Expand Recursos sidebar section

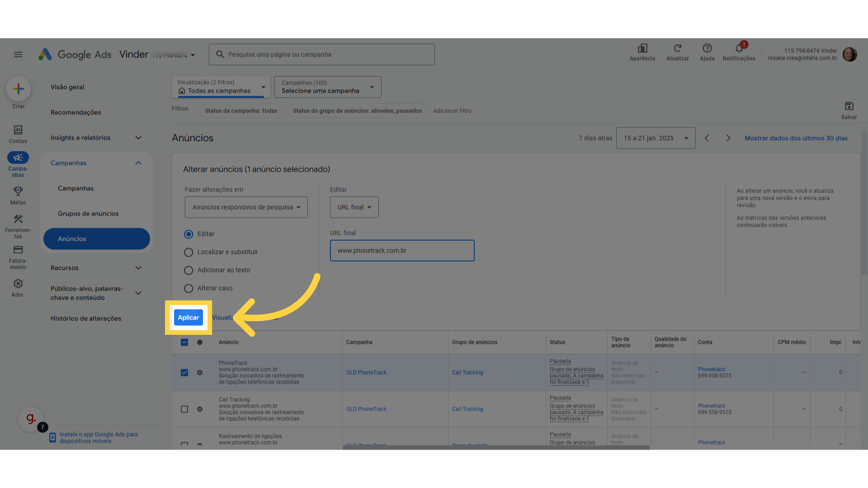coord(138,268)
